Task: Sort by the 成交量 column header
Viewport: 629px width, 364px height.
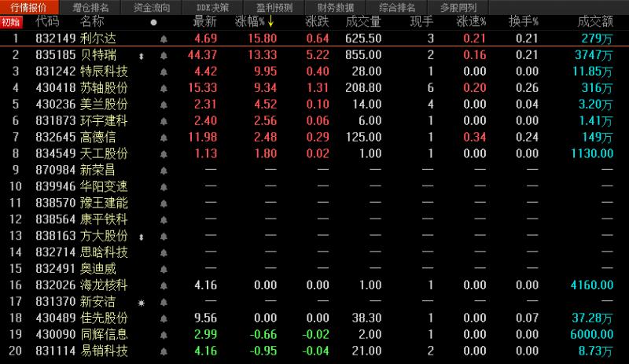Action: coord(363,21)
